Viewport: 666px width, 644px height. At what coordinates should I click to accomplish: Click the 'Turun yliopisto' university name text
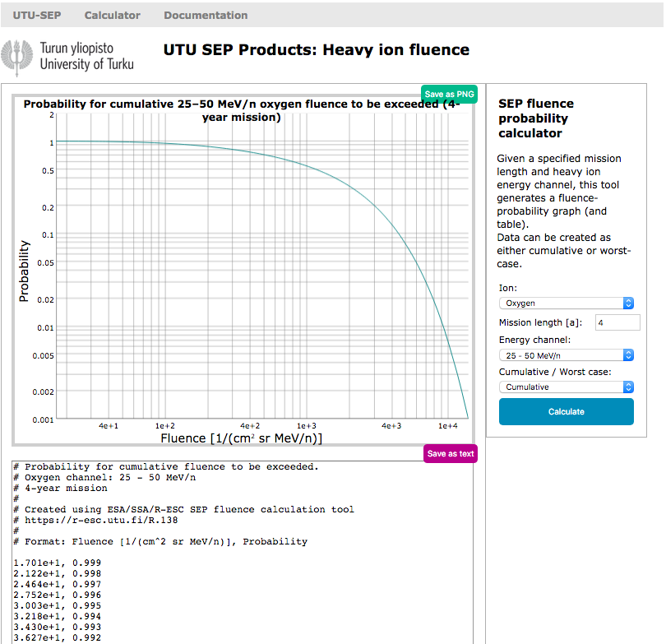click(81, 49)
